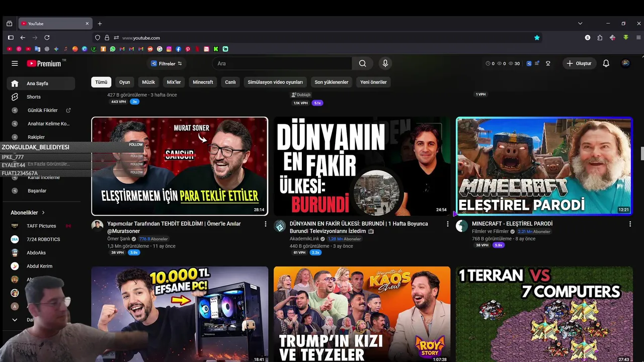
Task: Open Google bookmark icon
Action: tap(159, 49)
